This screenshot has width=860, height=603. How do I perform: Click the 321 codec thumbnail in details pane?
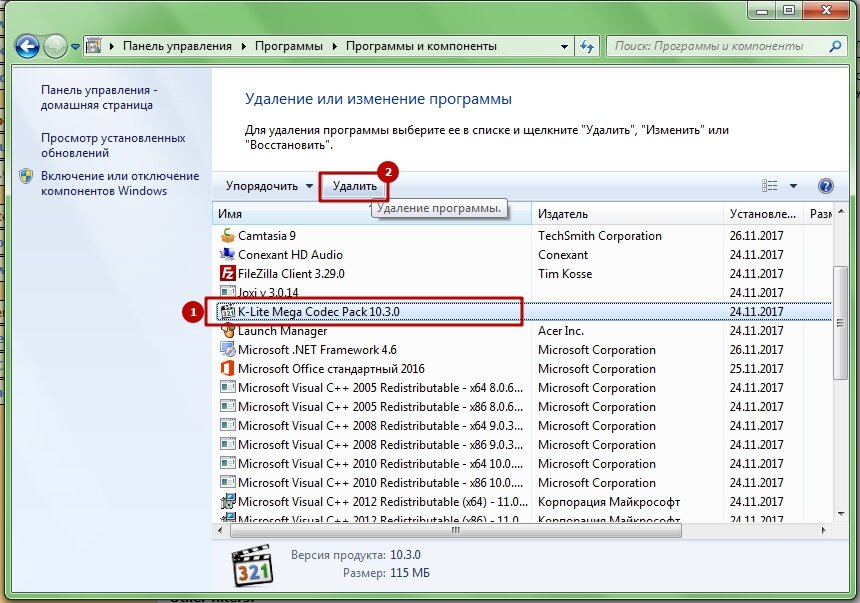252,565
